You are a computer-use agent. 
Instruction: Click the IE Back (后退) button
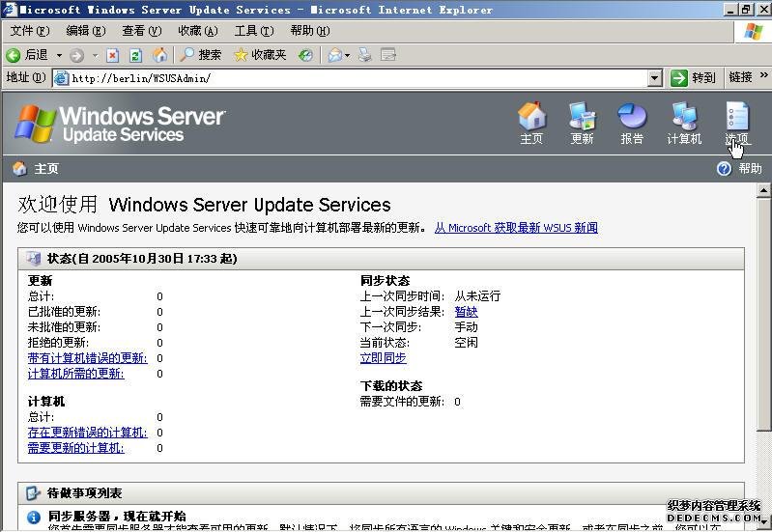pos(28,55)
